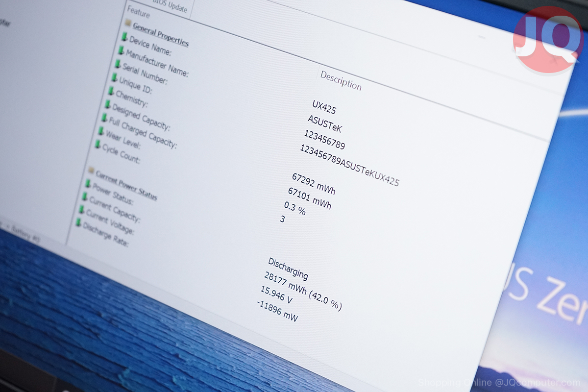This screenshot has height=392, width=588.
Task: Click the battery icon beside Unique ID
Action: [x=114, y=77]
